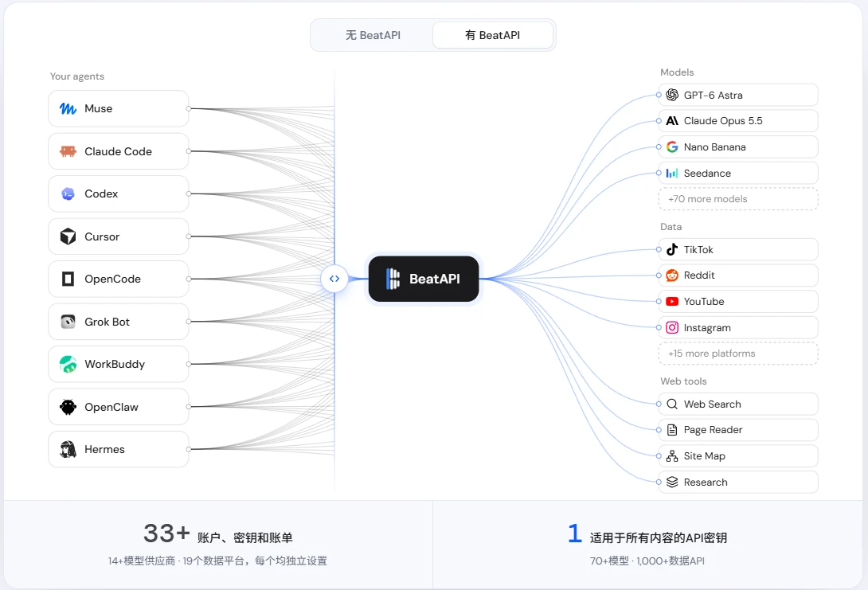
Task: Click the Google icon beside Nano Banana
Action: [672, 147]
